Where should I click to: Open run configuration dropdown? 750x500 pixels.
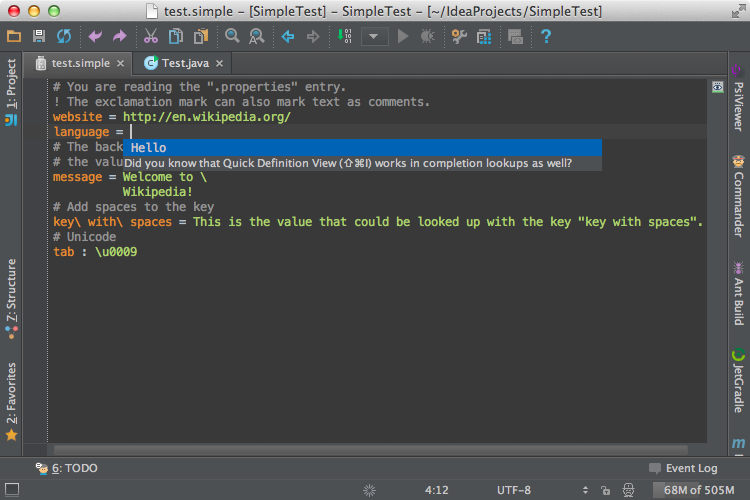point(374,36)
